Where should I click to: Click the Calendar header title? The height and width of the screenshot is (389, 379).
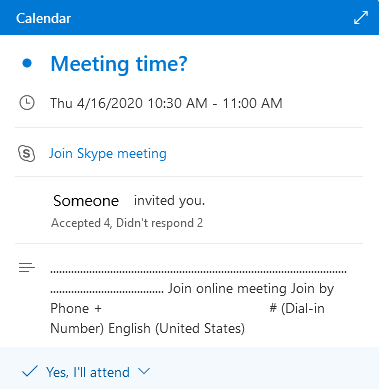pyautogui.click(x=43, y=18)
